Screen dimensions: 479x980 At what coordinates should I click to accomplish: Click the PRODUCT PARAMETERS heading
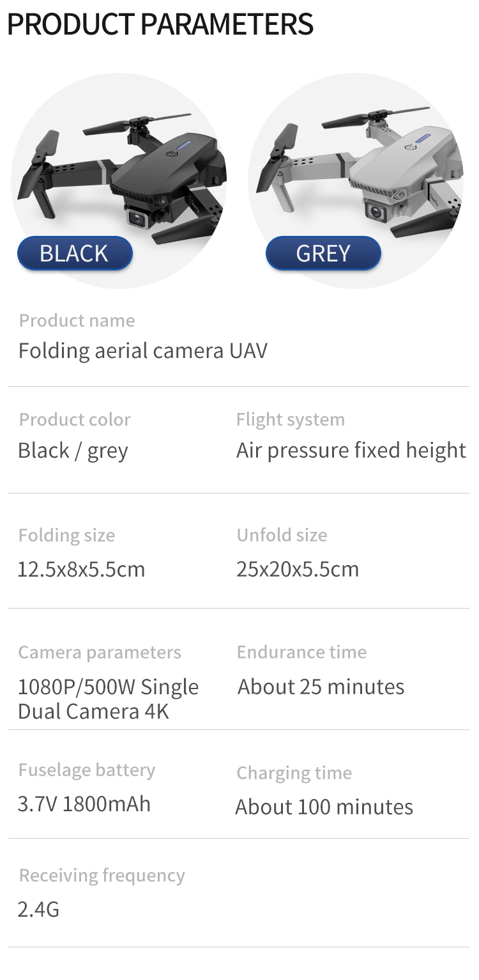coord(160,24)
